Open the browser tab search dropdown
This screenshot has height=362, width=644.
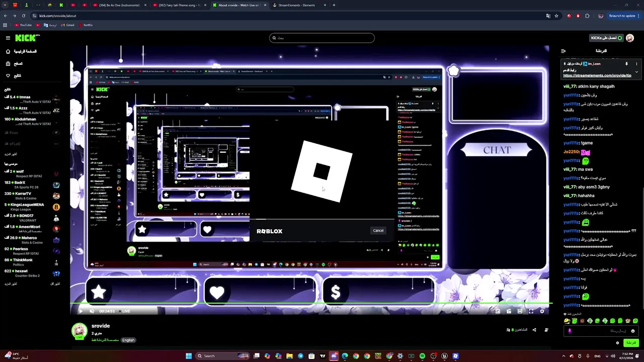point(6,5)
